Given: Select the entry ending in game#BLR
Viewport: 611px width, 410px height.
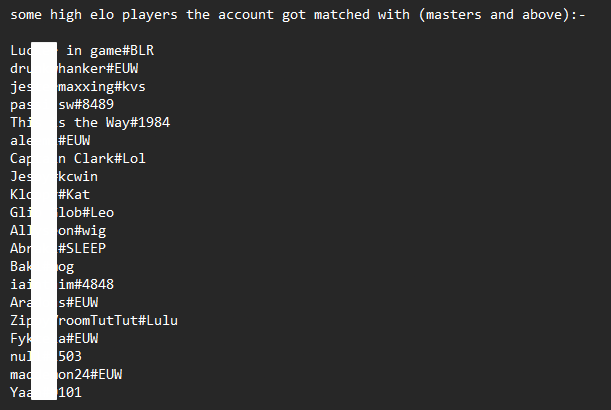Looking at the screenshot, I should [x=82, y=51].
